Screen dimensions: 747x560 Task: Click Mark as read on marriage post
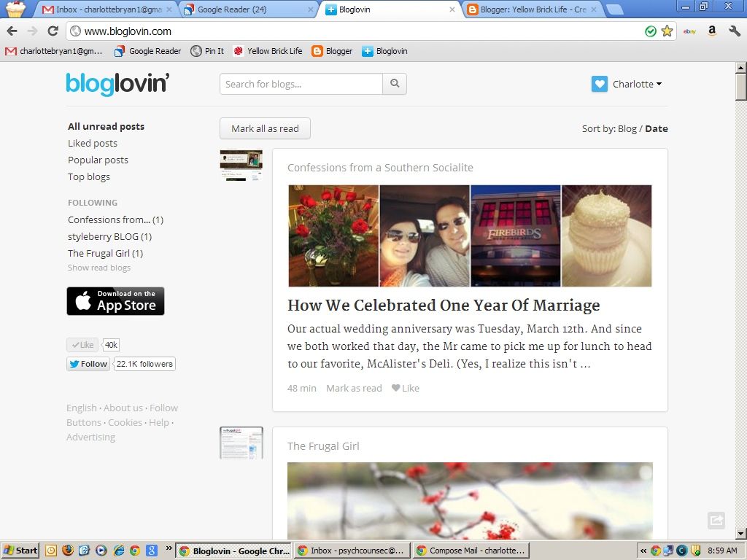[354, 388]
